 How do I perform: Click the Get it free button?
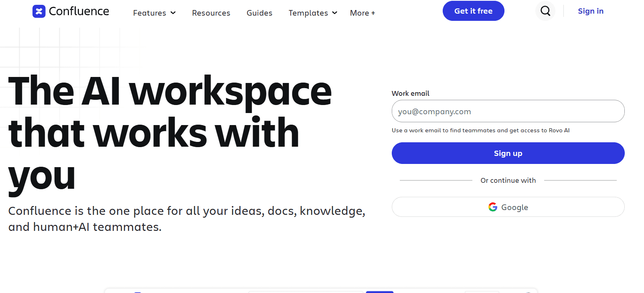click(473, 11)
